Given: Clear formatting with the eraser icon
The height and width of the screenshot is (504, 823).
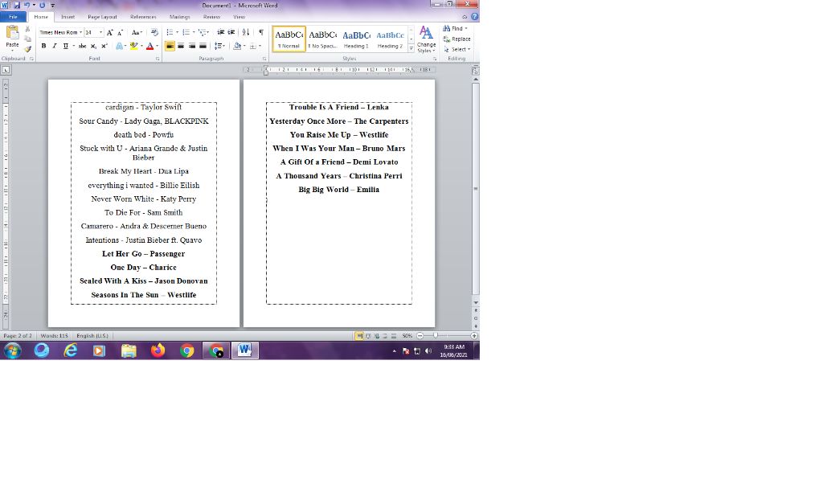Looking at the screenshot, I should click(154, 32).
